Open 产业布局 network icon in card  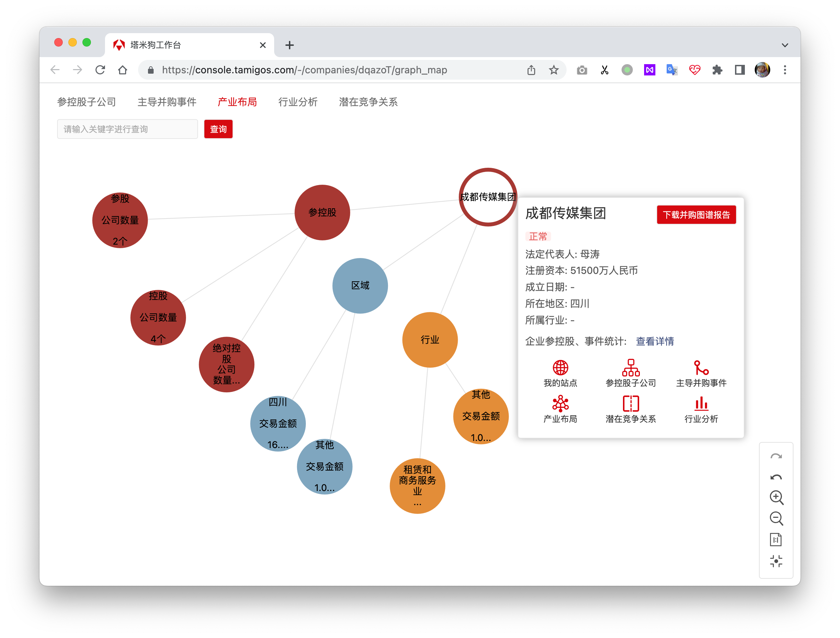coord(560,404)
